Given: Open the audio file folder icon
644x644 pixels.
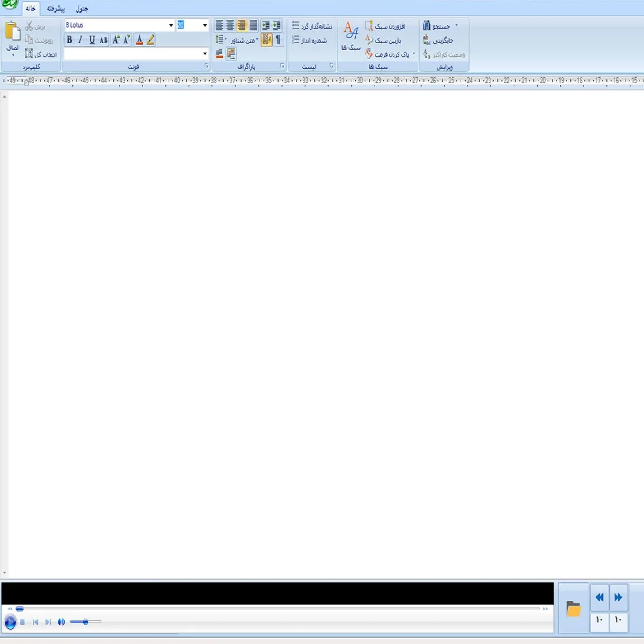Looking at the screenshot, I should pos(573,609).
